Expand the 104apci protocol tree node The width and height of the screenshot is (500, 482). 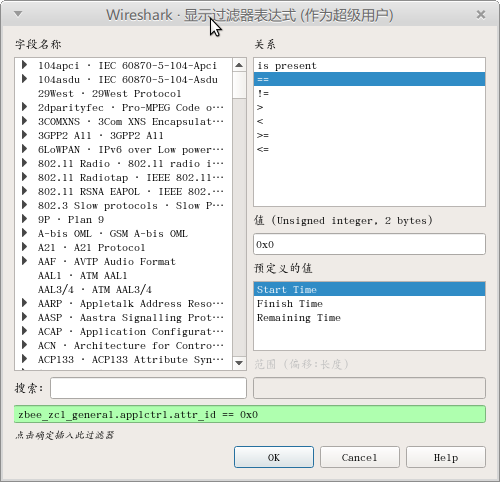[24, 65]
